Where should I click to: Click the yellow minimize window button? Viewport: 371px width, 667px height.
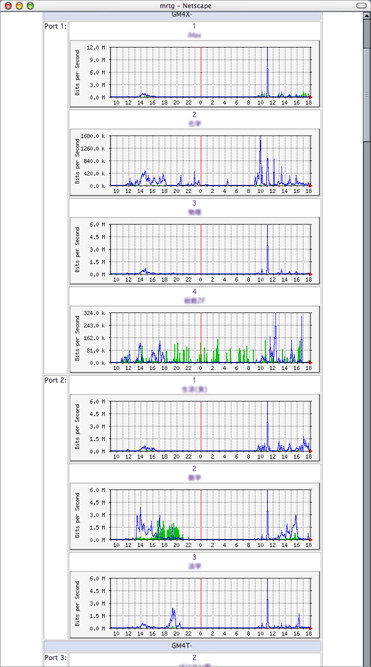[19, 6]
